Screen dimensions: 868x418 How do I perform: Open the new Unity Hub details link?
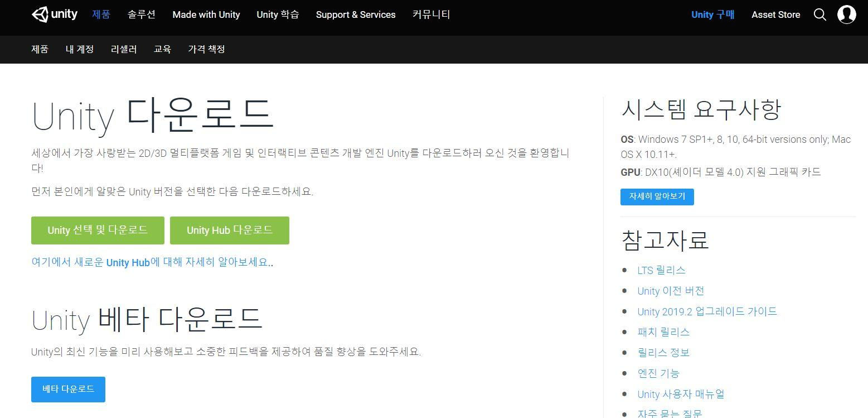[152, 262]
